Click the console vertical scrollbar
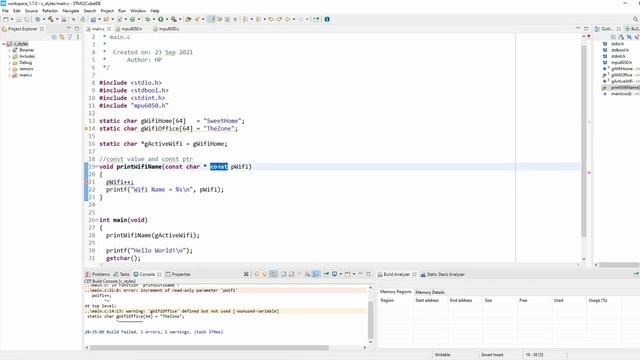This screenshot has height=360, width=640. click(371, 320)
